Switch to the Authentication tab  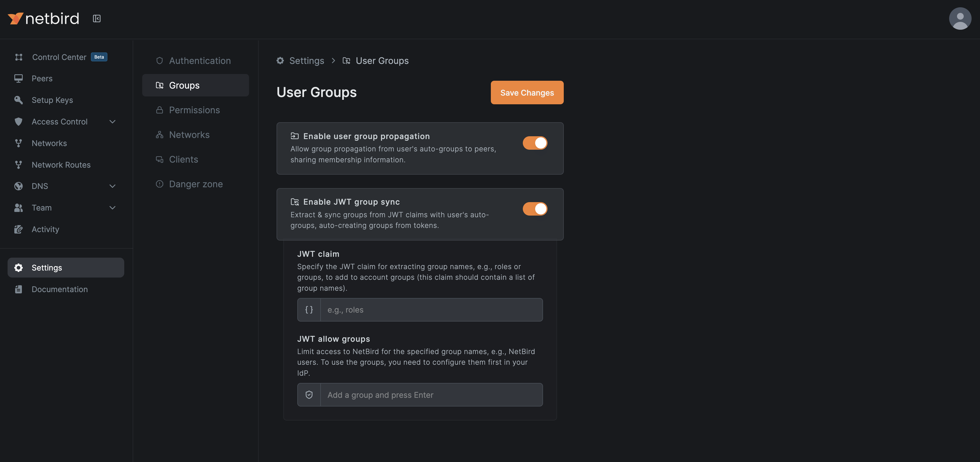(200, 61)
